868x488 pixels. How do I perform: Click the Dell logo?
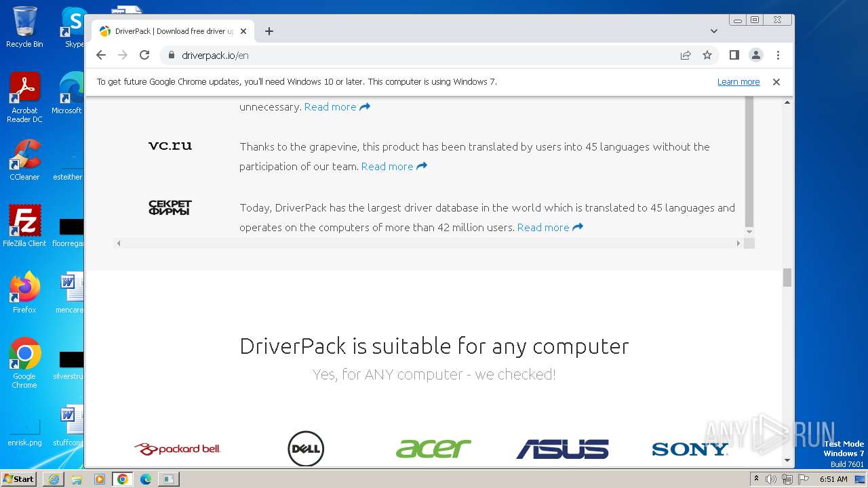306,449
